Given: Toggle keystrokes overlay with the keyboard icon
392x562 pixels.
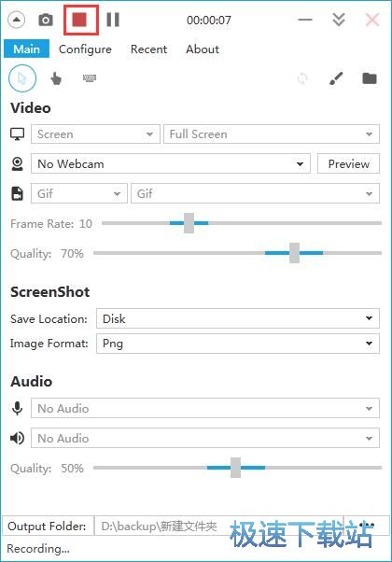Looking at the screenshot, I should (x=90, y=77).
